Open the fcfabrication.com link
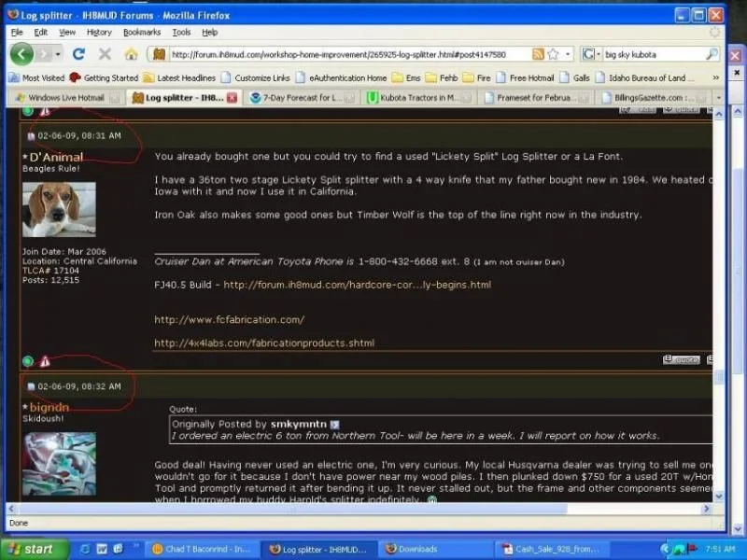Screen dimensions: 747x560 point(229,319)
